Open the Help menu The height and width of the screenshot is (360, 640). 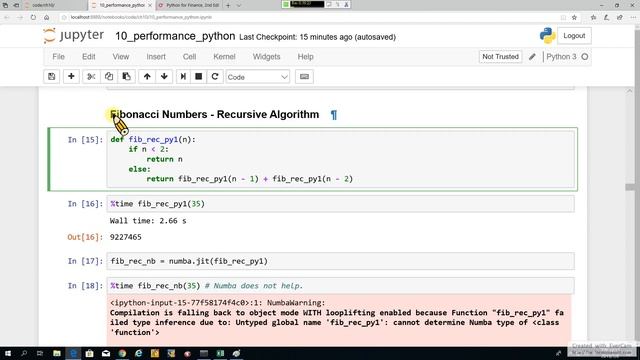pyautogui.click(x=305, y=57)
